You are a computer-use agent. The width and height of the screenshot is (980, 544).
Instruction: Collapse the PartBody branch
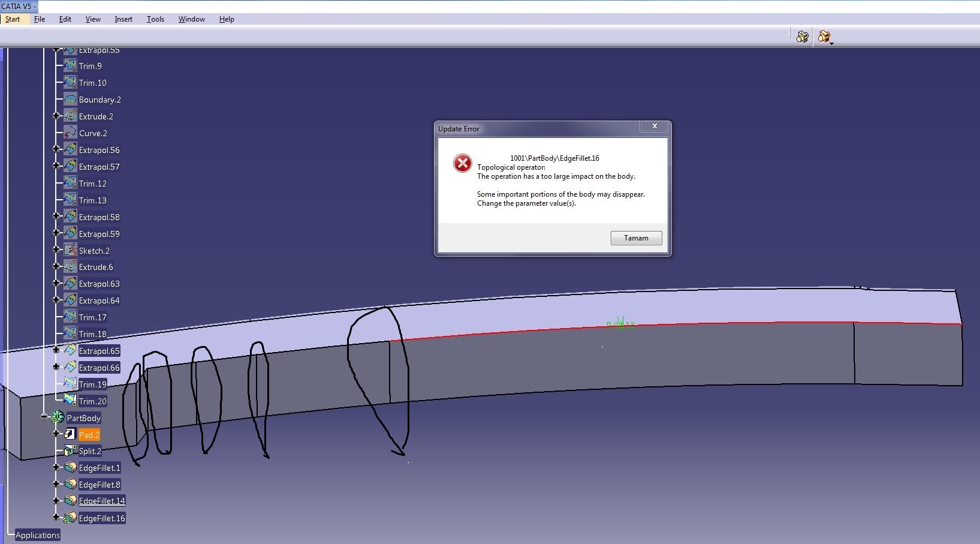(x=45, y=417)
